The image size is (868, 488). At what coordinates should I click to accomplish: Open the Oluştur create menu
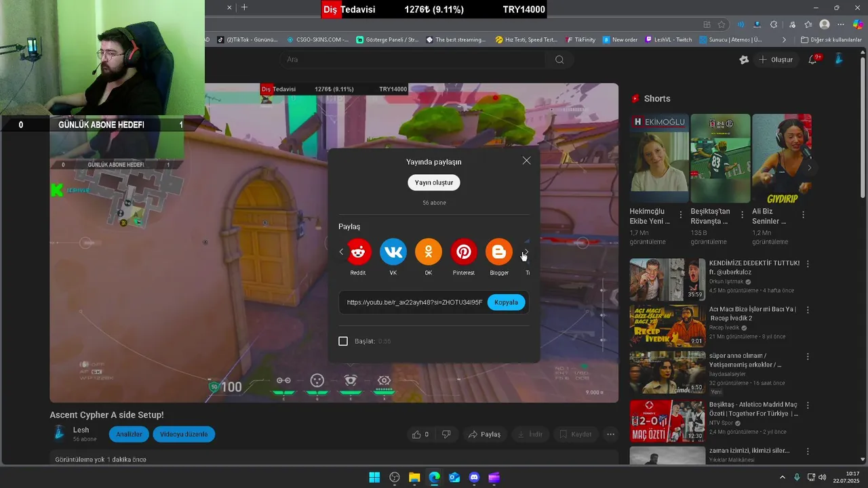775,60
